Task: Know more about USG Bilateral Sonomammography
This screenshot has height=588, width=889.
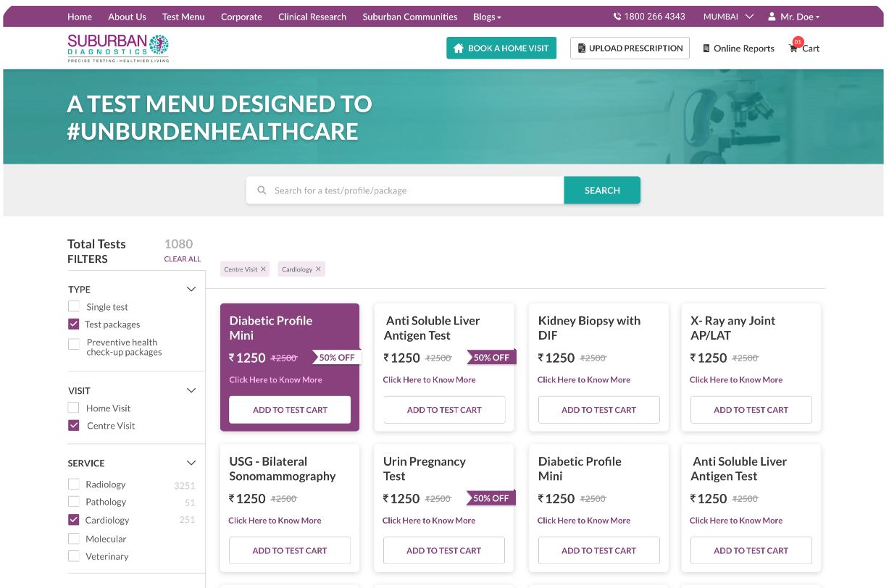Action: coord(275,521)
